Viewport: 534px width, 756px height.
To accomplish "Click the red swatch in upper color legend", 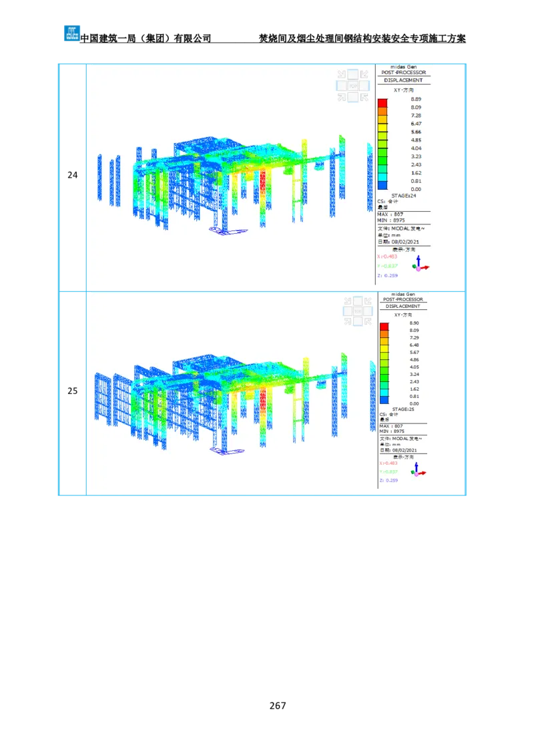I will (x=382, y=103).
